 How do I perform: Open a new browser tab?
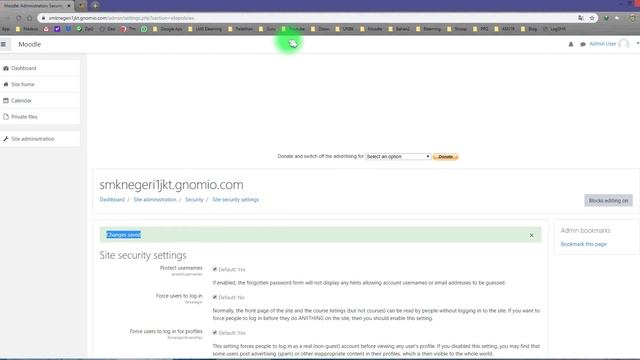[95, 6]
